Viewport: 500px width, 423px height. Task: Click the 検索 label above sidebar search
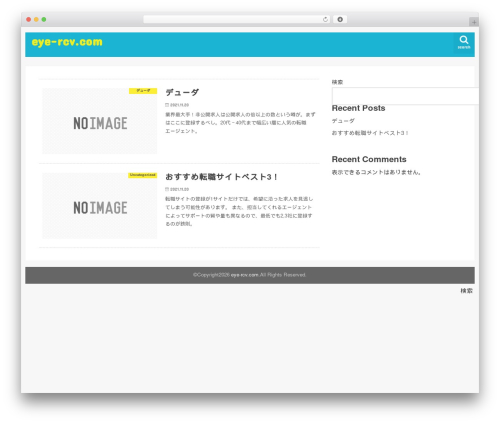click(x=337, y=82)
